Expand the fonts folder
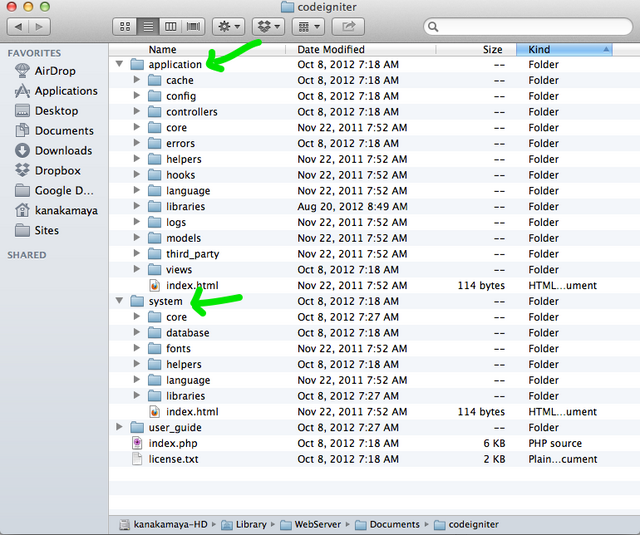The image size is (640, 535). [137, 348]
